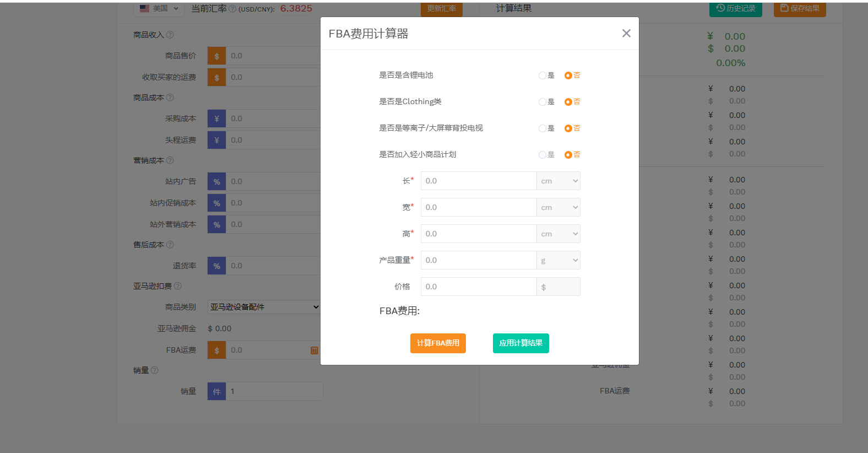The image size is (868, 453).
Task: Click the yuan icon beside 头程运费
Action: (x=216, y=140)
